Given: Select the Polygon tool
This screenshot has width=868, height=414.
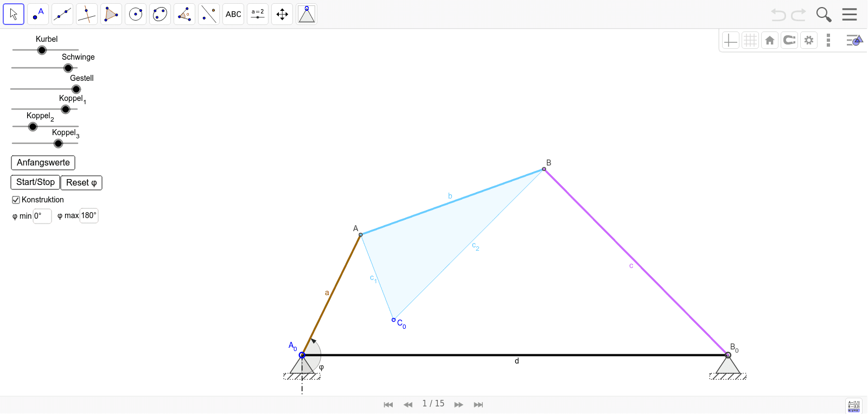Looking at the screenshot, I should (111, 14).
